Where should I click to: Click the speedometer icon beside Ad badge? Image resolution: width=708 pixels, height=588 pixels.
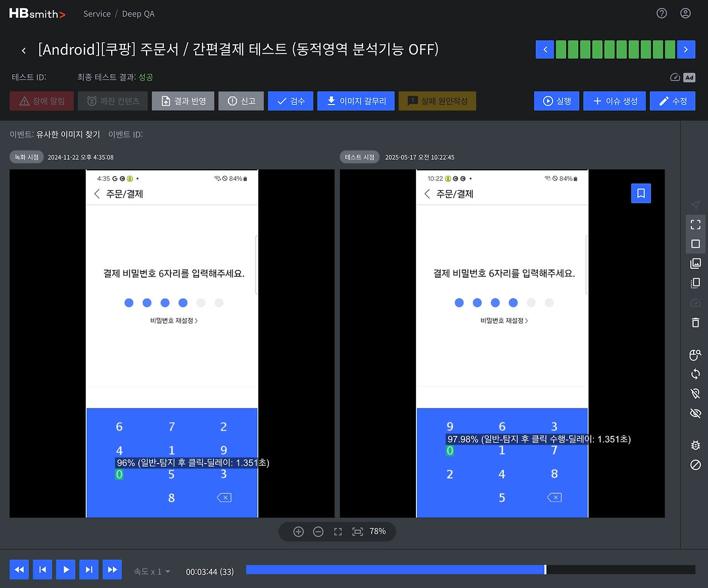[675, 77]
